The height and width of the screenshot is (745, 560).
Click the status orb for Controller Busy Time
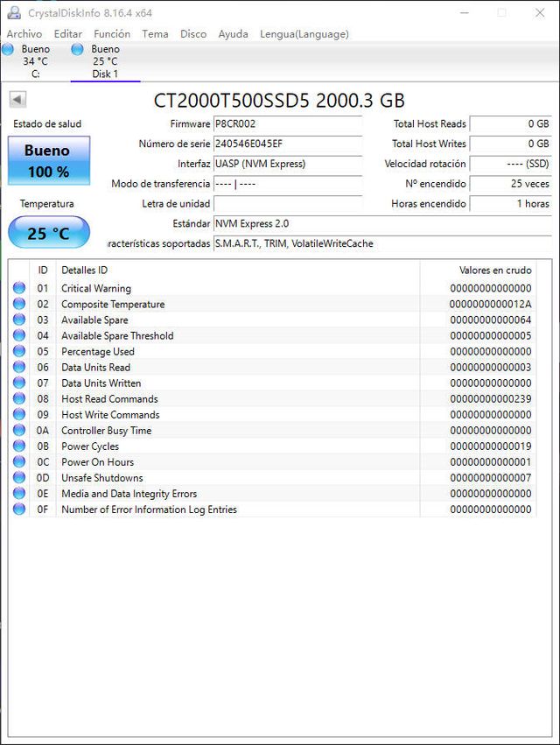click(19, 430)
